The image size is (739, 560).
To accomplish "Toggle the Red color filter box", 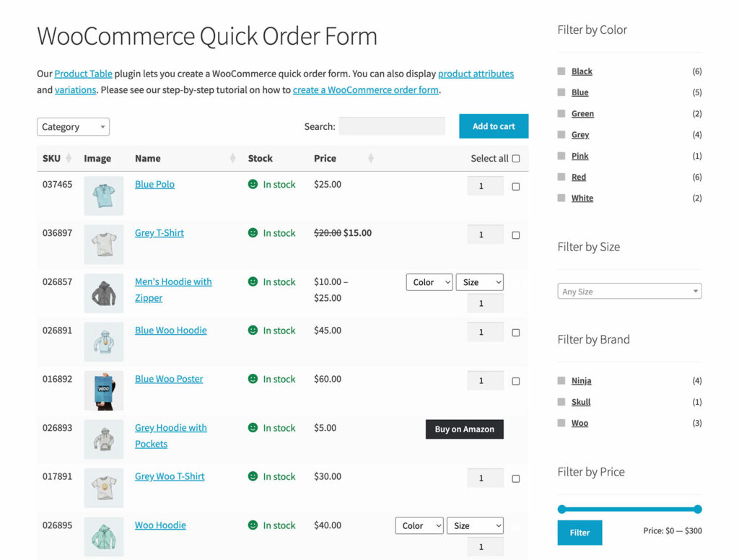I will [561, 177].
